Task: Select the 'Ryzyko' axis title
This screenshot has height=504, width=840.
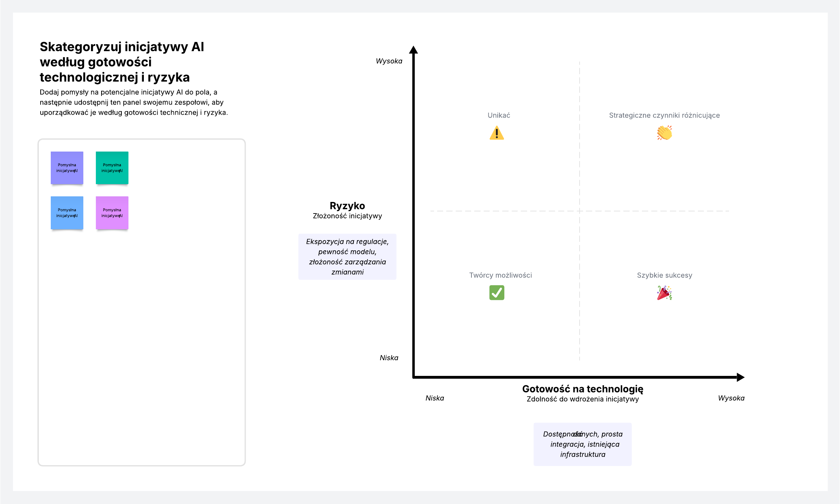Action: pos(347,206)
